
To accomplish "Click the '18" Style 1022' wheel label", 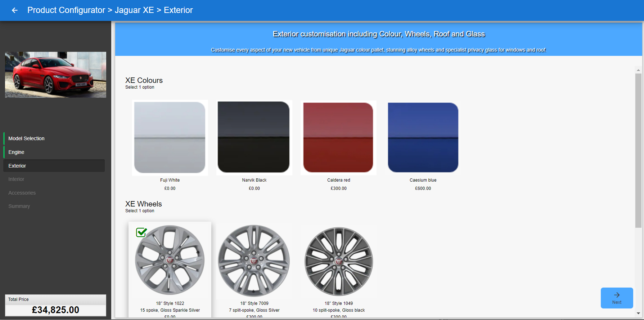I will point(170,303).
